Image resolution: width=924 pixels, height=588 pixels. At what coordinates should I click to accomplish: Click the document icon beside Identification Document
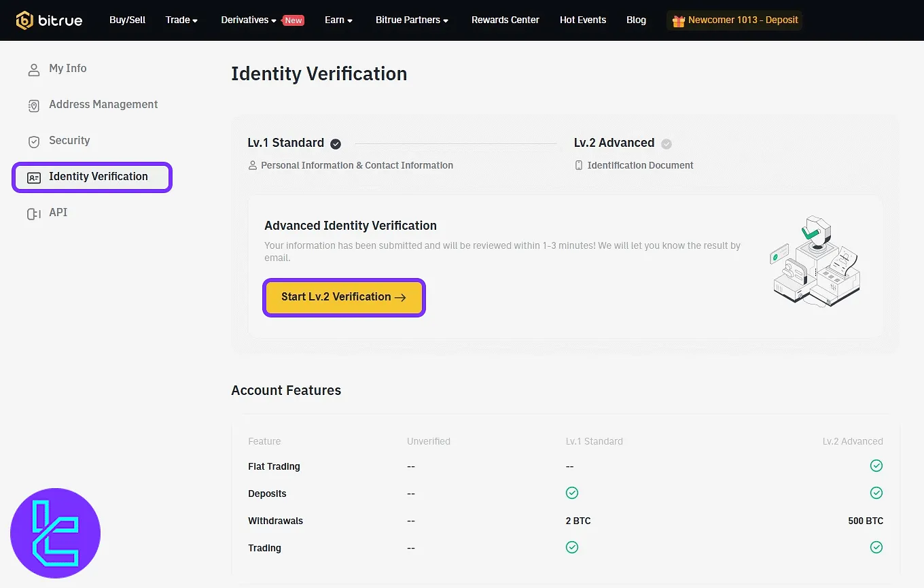pyautogui.click(x=579, y=165)
